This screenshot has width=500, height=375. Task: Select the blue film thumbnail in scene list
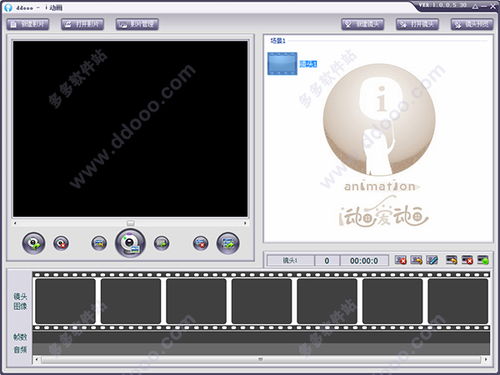coord(282,63)
